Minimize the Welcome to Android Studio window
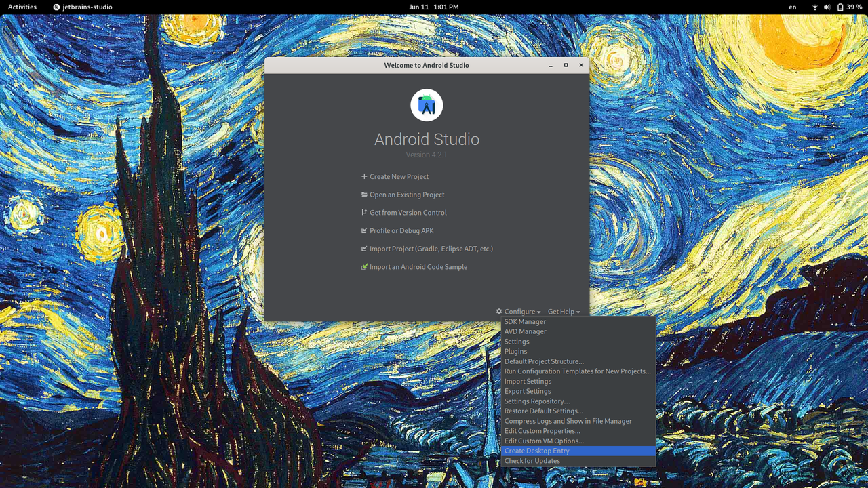The width and height of the screenshot is (868, 488). pos(550,65)
